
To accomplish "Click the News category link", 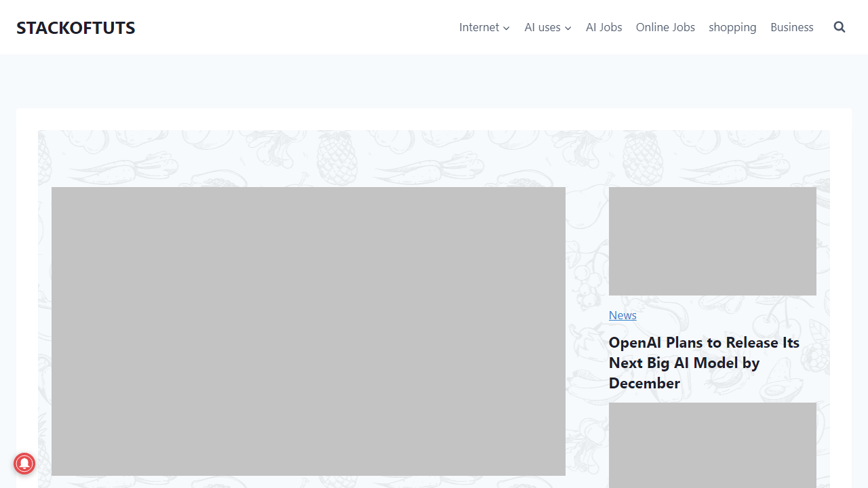I will tap(623, 315).
